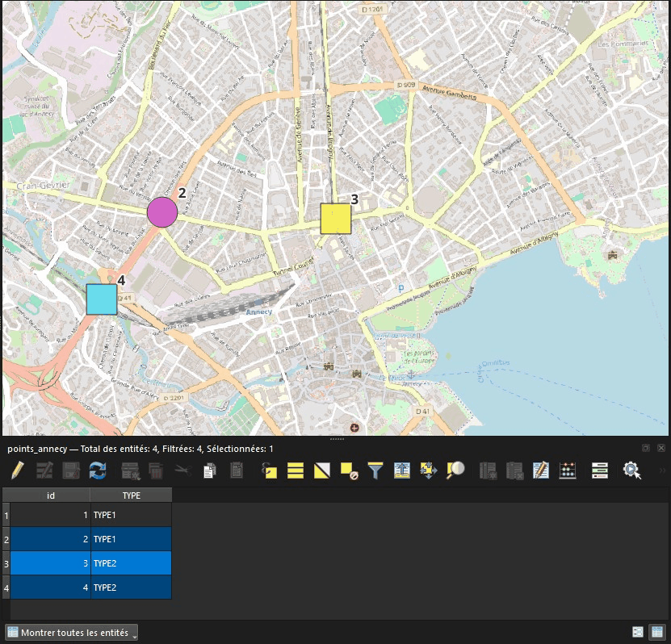Image resolution: width=671 pixels, height=644 pixels.
Task: Open the field calculator
Action: [x=568, y=470]
